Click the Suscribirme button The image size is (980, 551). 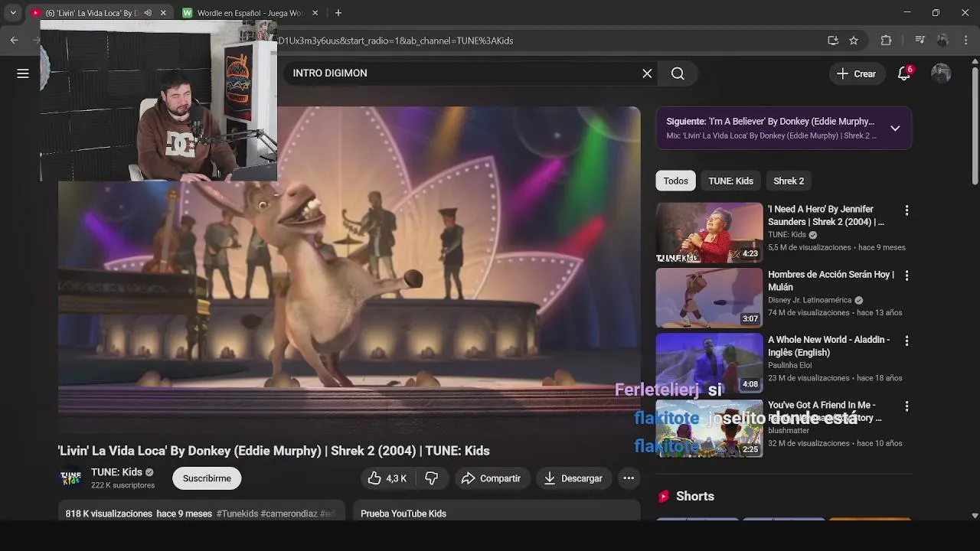[207, 478]
